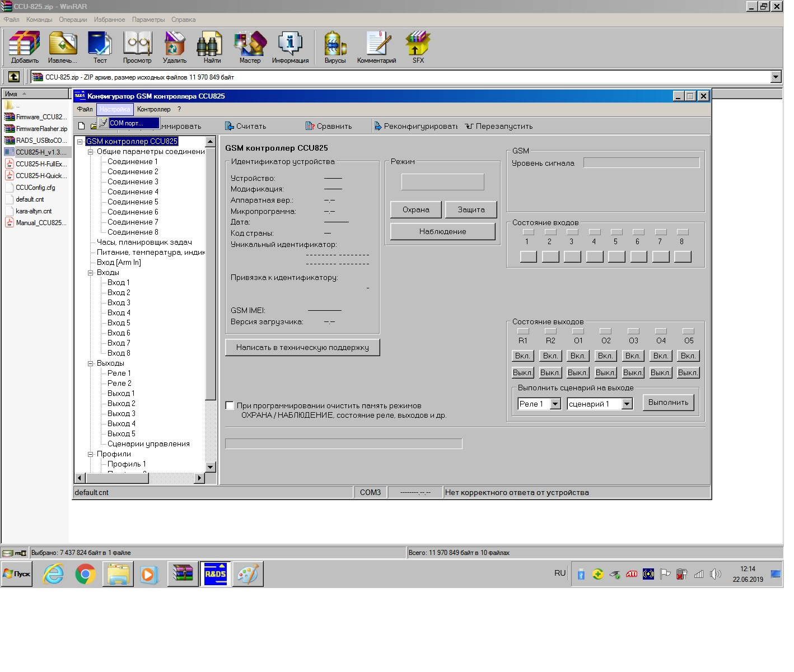Viewport: 794px width, 672px height.
Task: Click the new file icon in configurator toolbar
Action: [81, 126]
